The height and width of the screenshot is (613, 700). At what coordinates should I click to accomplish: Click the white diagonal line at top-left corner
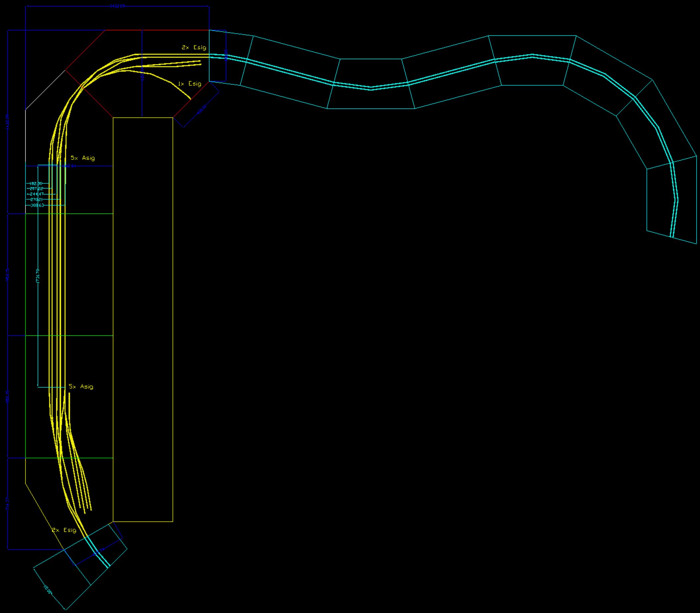coord(45,90)
